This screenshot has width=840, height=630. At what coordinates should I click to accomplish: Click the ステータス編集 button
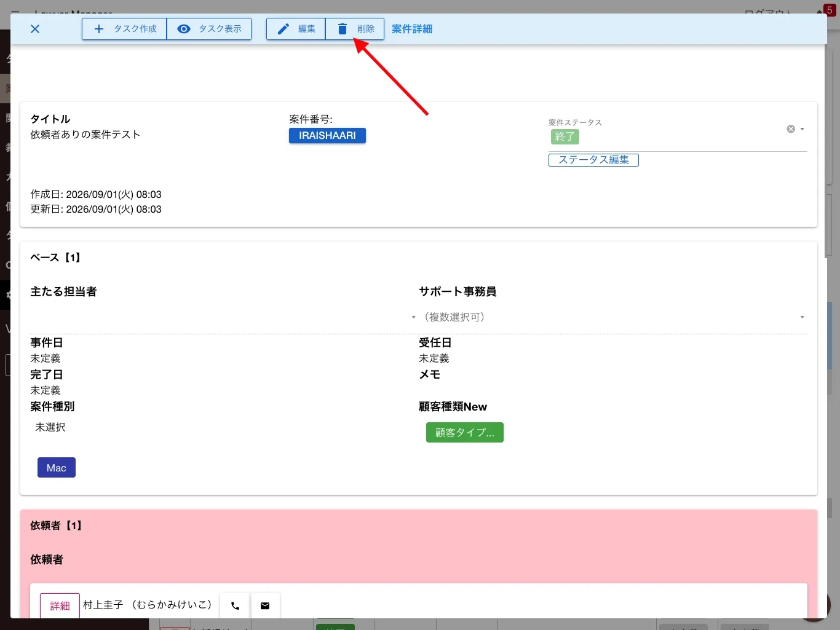(x=593, y=160)
